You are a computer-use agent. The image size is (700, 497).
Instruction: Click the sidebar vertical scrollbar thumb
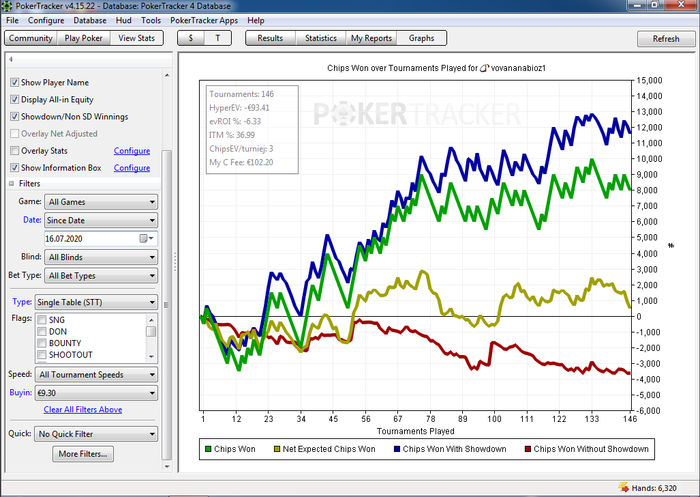point(166,305)
